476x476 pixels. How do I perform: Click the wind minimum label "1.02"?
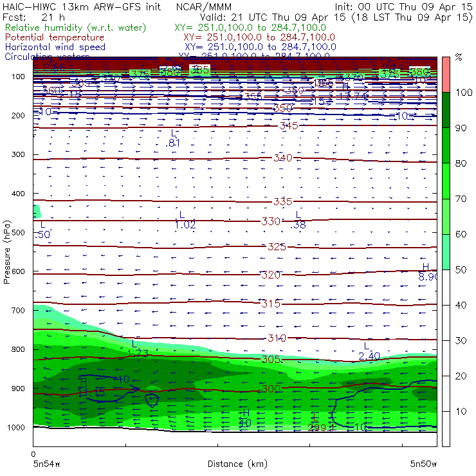185,225
